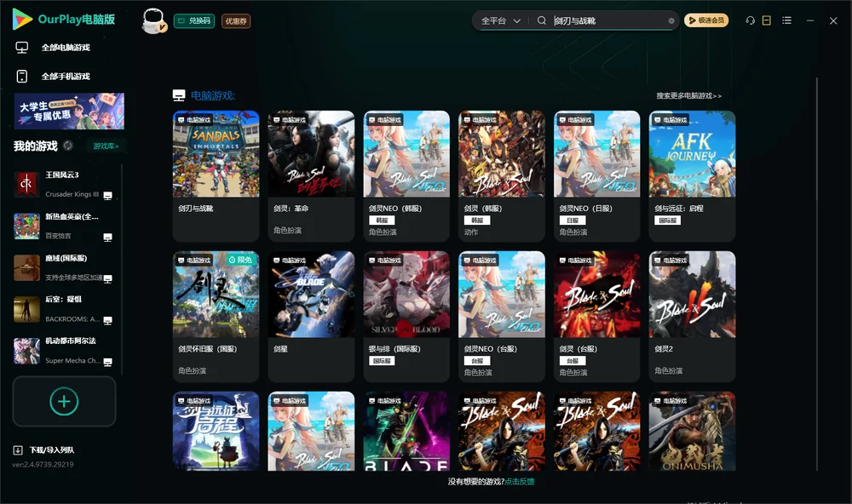Open the 剑灵2 game cover
This screenshot has width=852, height=504.
click(692, 295)
